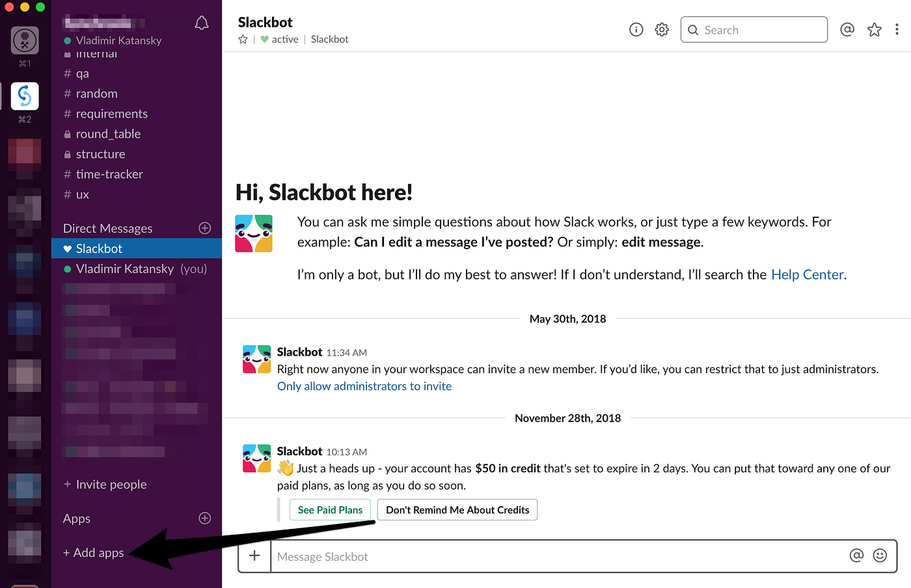The height and width of the screenshot is (588, 911).
Task: Open mentions and reactions with @ icon
Action: tap(847, 29)
